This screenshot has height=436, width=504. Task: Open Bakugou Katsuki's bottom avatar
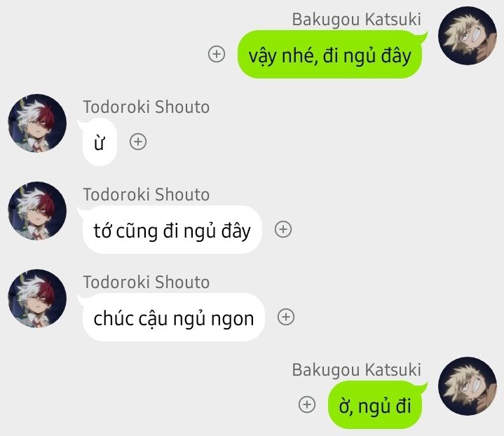[x=468, y=386]
